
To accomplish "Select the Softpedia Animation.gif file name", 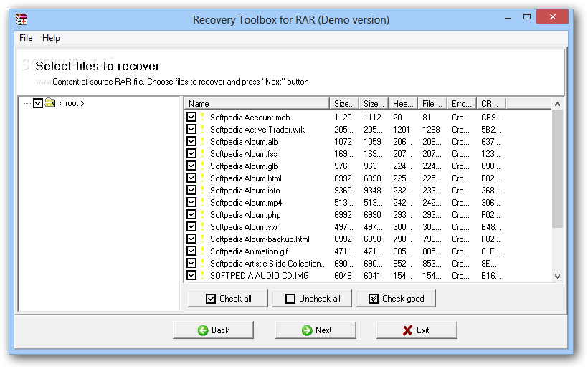I will (x=249, y=251).
